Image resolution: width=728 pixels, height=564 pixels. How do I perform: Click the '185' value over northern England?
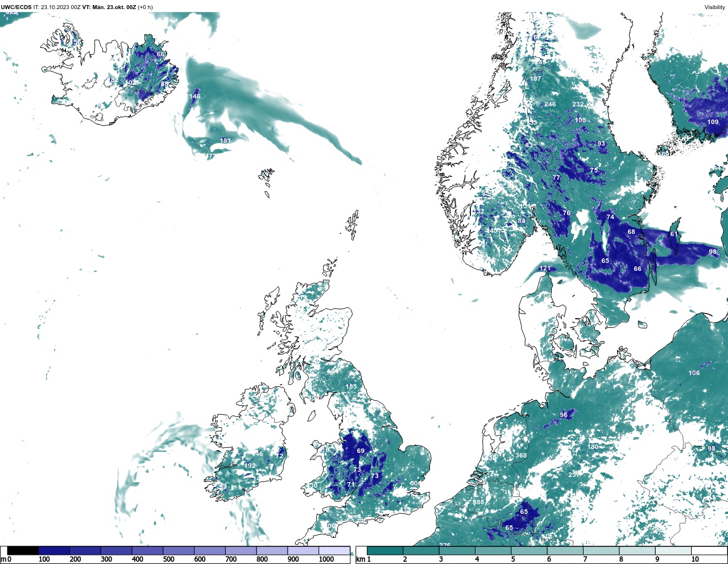click(351, 386)
